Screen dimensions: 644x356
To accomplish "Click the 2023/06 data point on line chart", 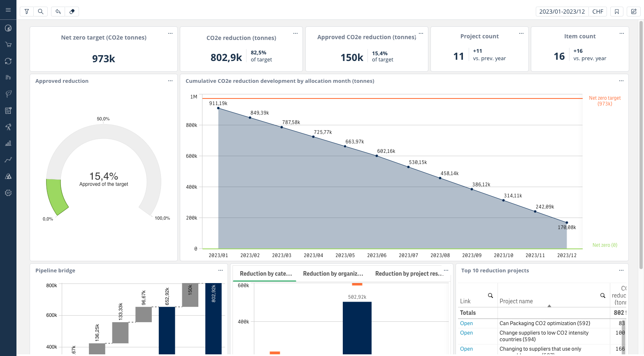I will coord(377,156).
